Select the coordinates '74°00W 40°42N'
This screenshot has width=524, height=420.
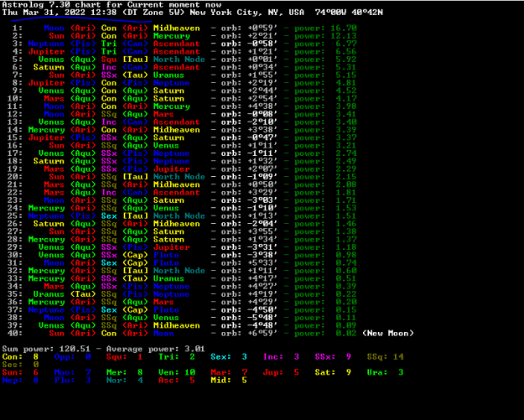tap(349, 13)
